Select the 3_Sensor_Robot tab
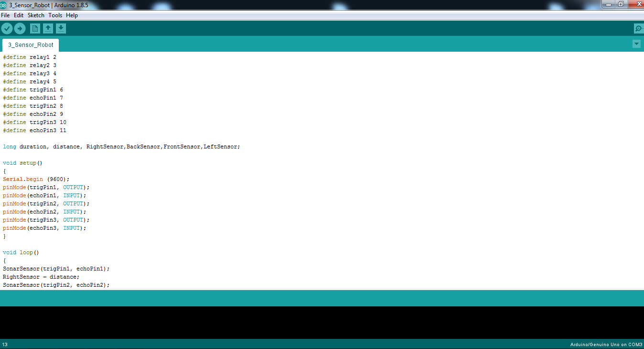 pos(31,45)
